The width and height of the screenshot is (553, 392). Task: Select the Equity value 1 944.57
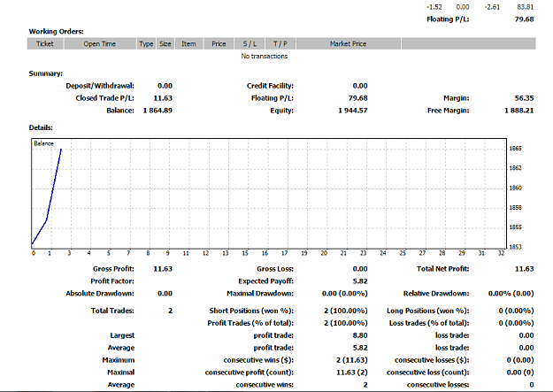point(353,111)
